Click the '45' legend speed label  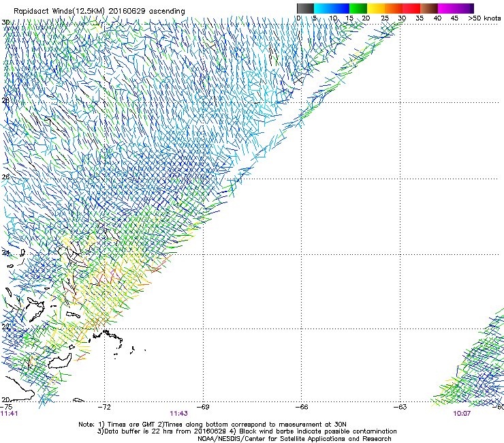[x=454, y=18]
